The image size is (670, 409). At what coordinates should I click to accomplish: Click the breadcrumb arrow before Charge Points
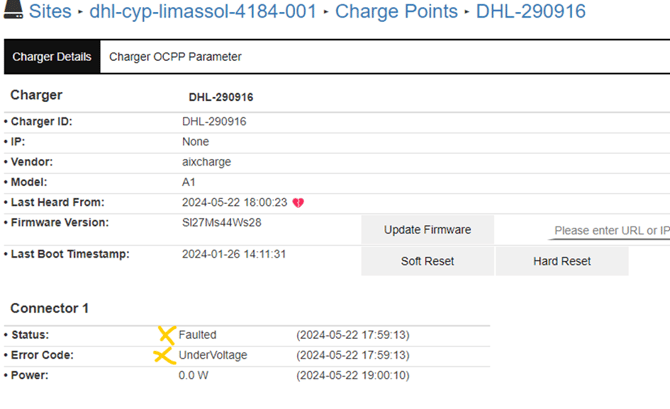tap(326, 14)
